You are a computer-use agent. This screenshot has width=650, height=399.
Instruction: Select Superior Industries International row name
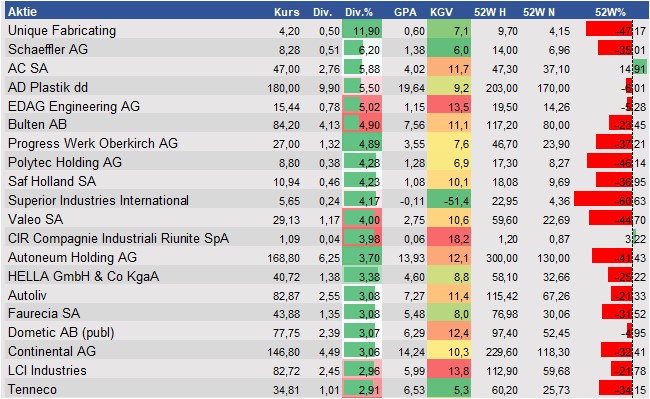point(98,201)
